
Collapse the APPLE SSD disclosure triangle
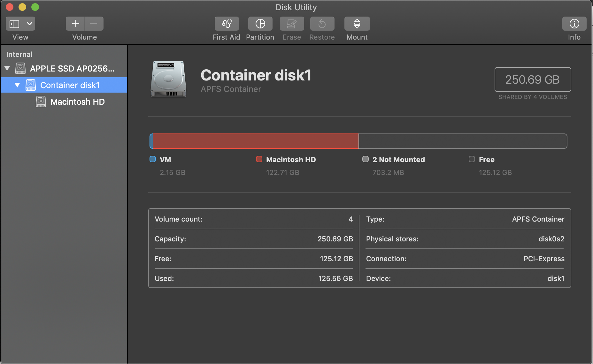pyautogui.click(x=7, y=68)
